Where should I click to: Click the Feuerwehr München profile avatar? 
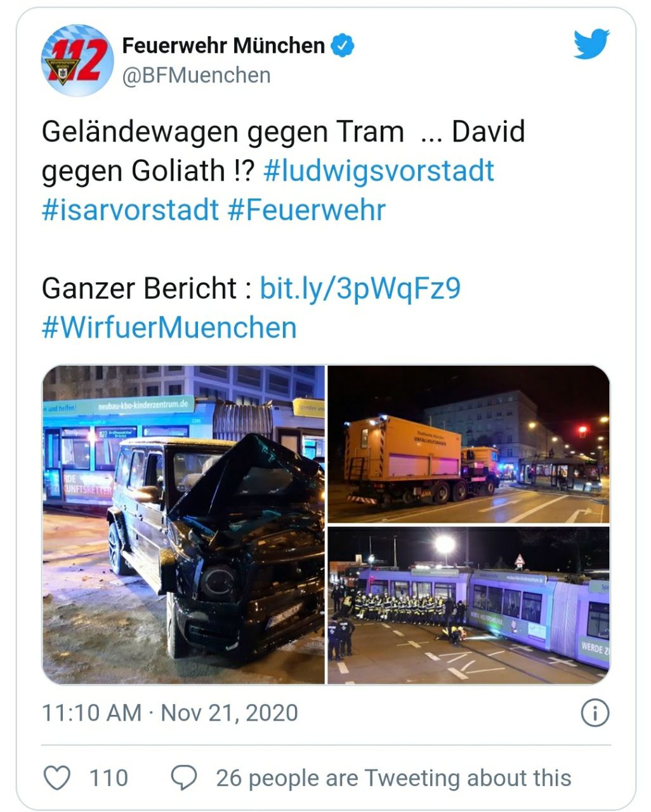click(77, 60)
